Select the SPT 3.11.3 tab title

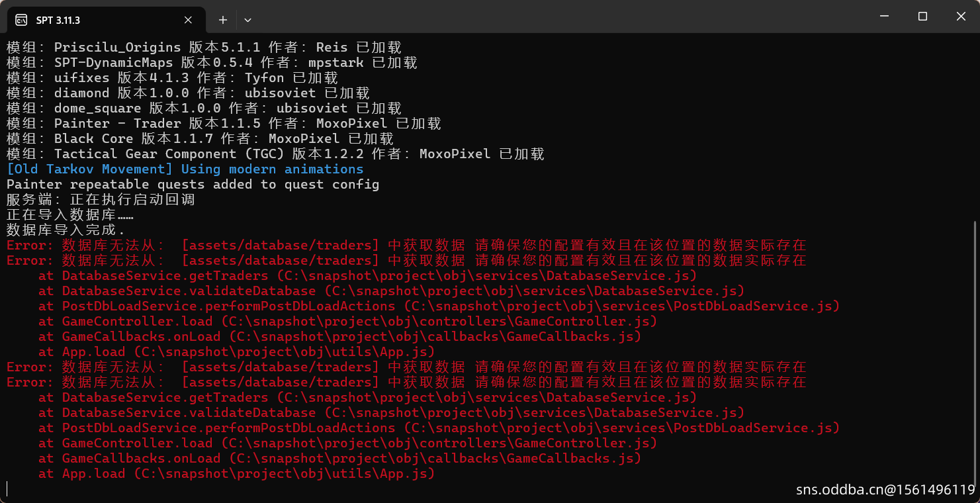pyautogui.click(x=58, y=21)
